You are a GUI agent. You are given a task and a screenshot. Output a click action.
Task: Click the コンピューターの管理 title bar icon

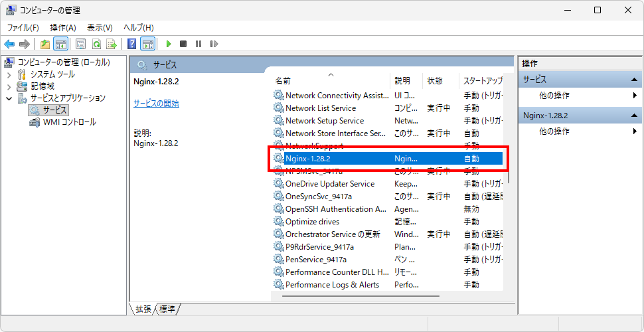[x=11, y=10]
